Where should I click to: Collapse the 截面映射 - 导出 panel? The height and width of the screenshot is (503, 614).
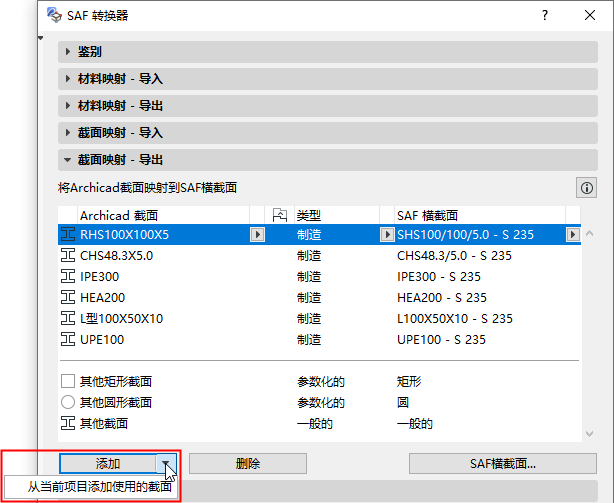point(68,160)
